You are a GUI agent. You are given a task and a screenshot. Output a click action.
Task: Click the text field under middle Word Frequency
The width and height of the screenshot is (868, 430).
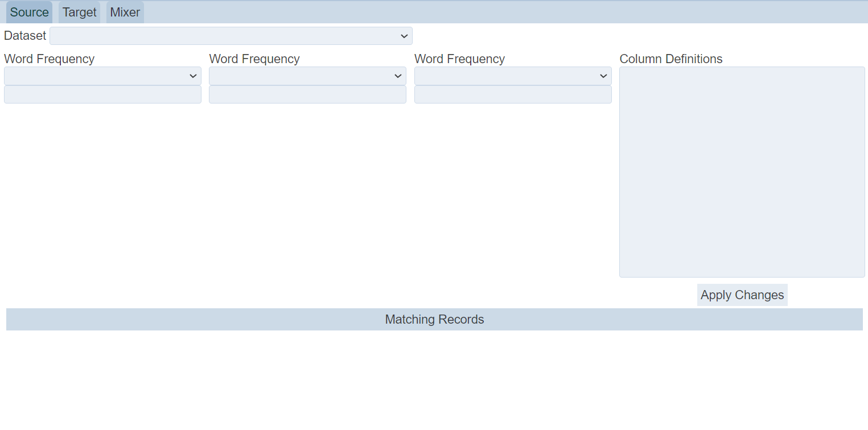pos(307,94)
